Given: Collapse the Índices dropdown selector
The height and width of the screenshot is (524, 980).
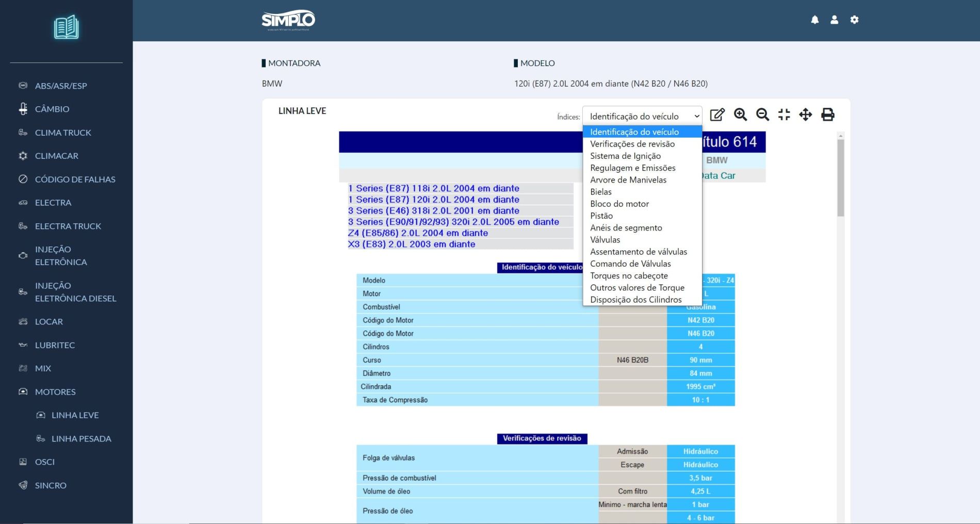Looking at the screenshot, I should [642, 116].
